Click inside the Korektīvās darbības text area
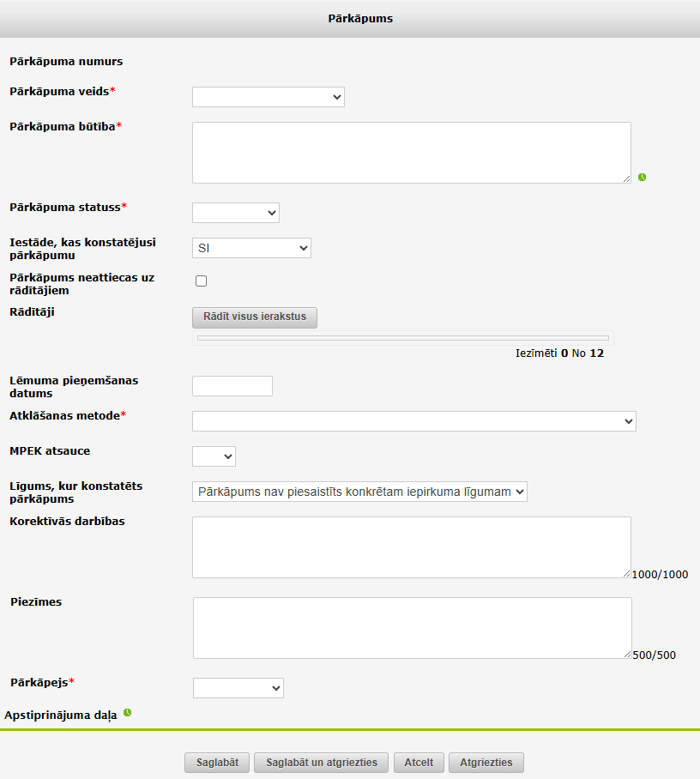 tap(411, 547)
